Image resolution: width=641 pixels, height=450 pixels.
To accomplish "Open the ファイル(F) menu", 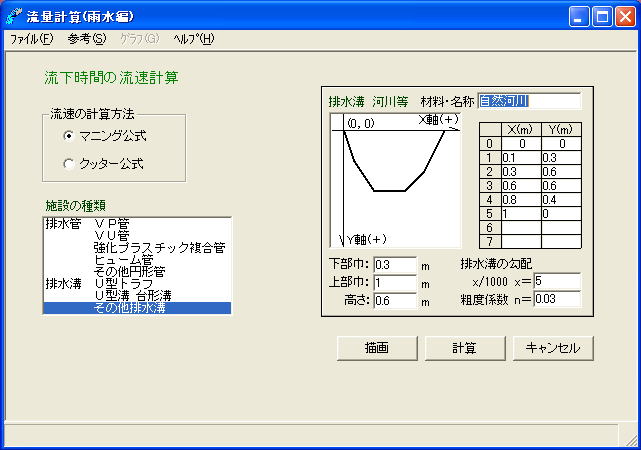I will click(31, 39).
